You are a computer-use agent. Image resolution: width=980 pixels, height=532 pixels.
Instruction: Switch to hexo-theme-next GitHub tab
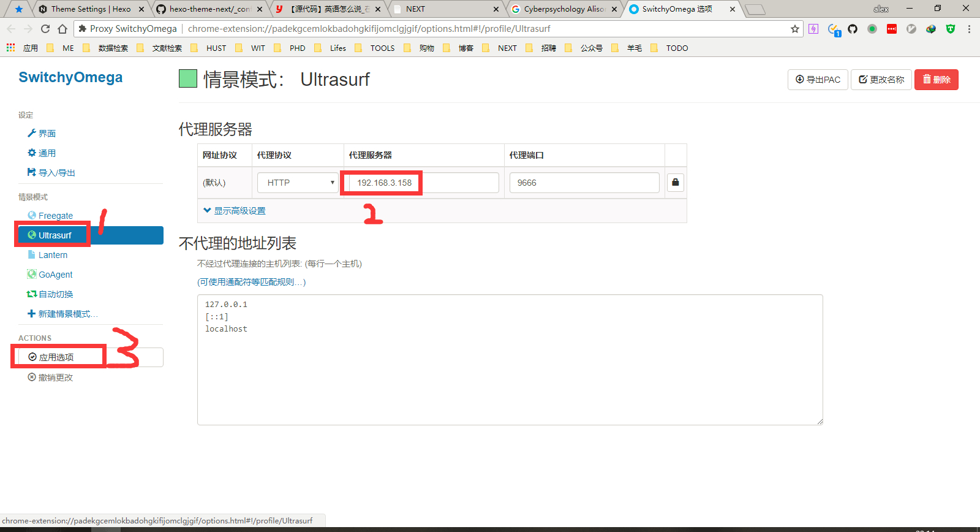tap(209, 9)
